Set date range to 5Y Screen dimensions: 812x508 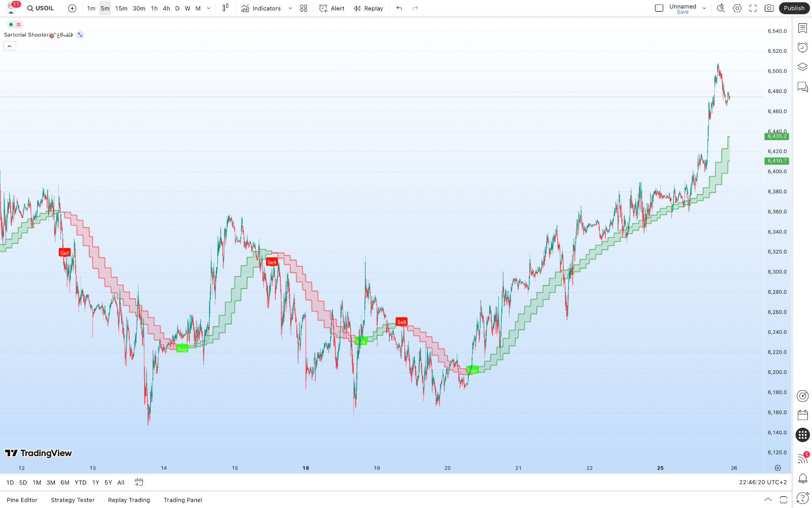108,483
